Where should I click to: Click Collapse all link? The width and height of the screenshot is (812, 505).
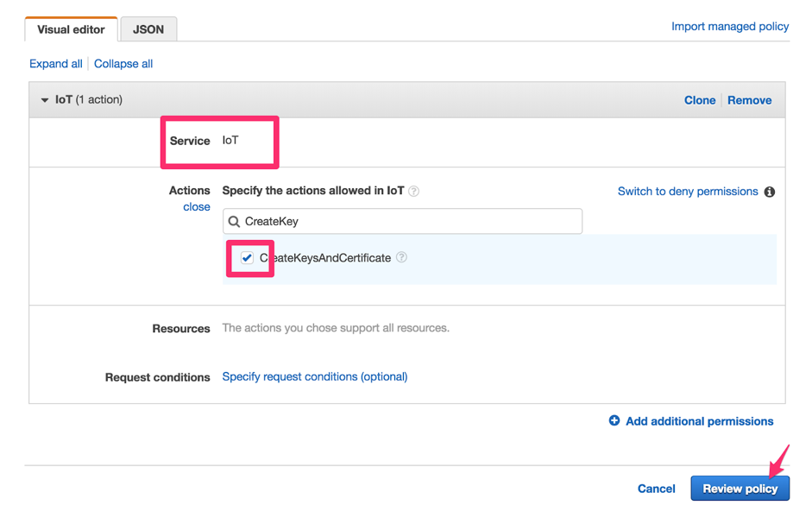[123, 64]
